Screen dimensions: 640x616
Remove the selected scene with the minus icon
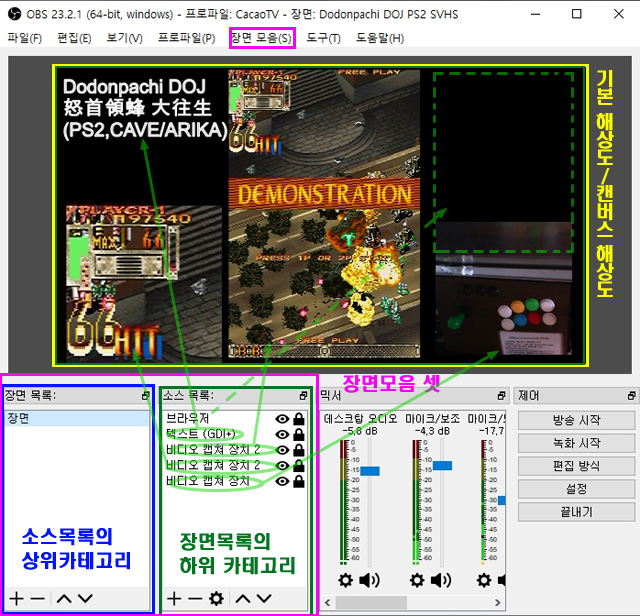coord(38,599)
